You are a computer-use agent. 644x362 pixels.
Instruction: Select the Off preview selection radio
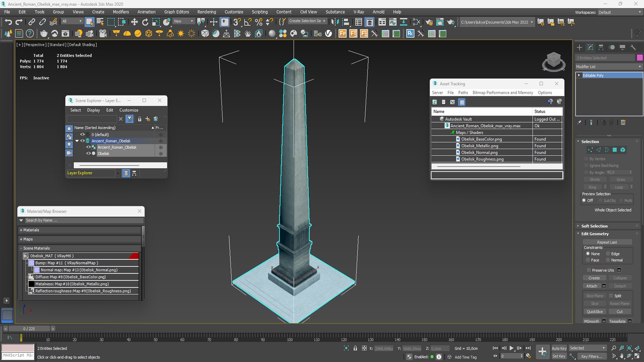pos(584,200)
